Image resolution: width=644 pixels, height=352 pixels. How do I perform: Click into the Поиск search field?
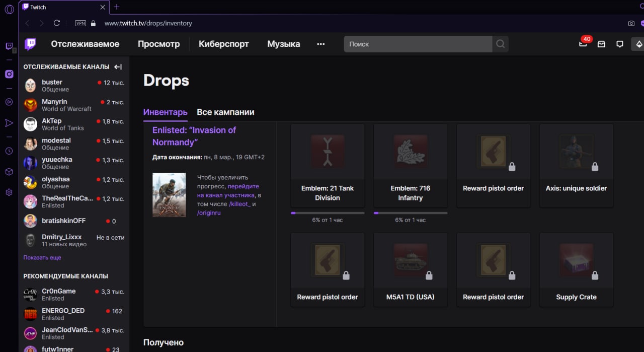point(418,44)
